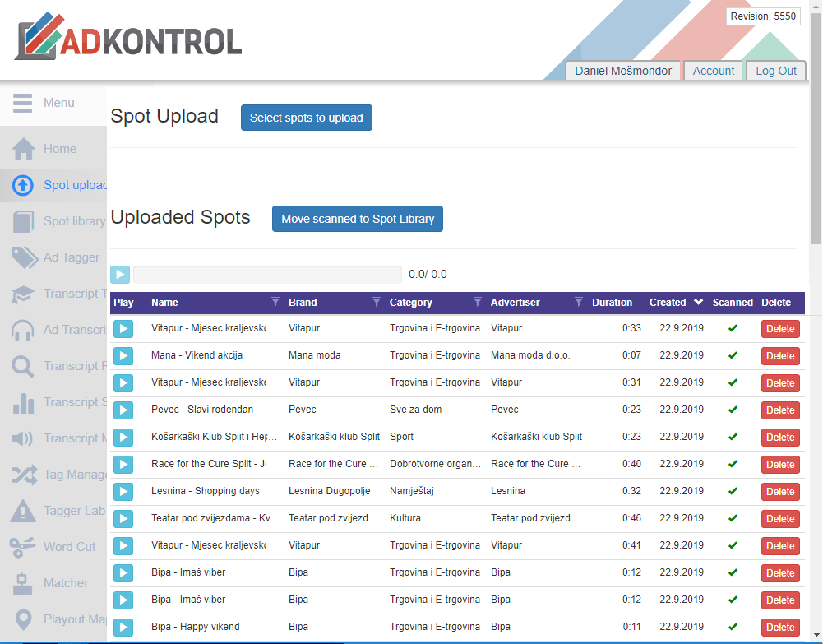
Task: Open Transcript magnifier search icon
Action: click(x=23, y=366)
